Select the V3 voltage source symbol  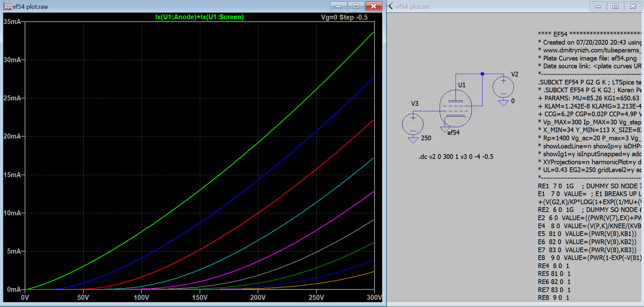[413, 124]
